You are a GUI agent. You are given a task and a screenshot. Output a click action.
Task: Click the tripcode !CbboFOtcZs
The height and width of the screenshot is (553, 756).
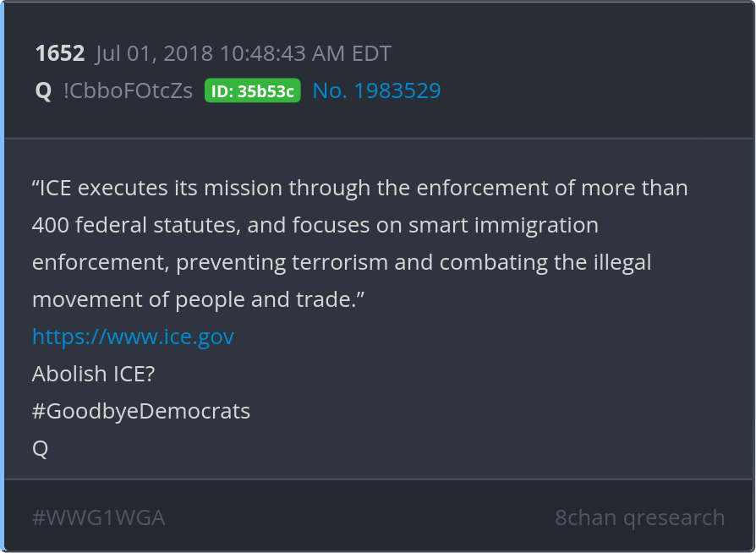coord(128,90)
